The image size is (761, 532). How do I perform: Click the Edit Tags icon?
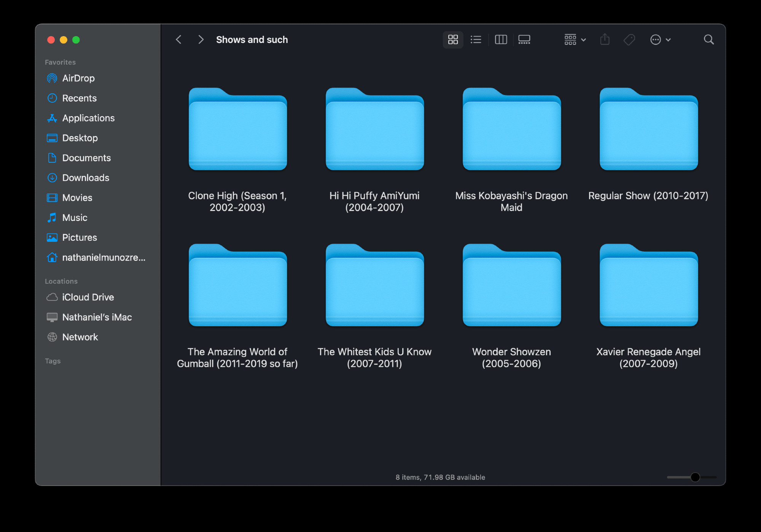point(629,40)
